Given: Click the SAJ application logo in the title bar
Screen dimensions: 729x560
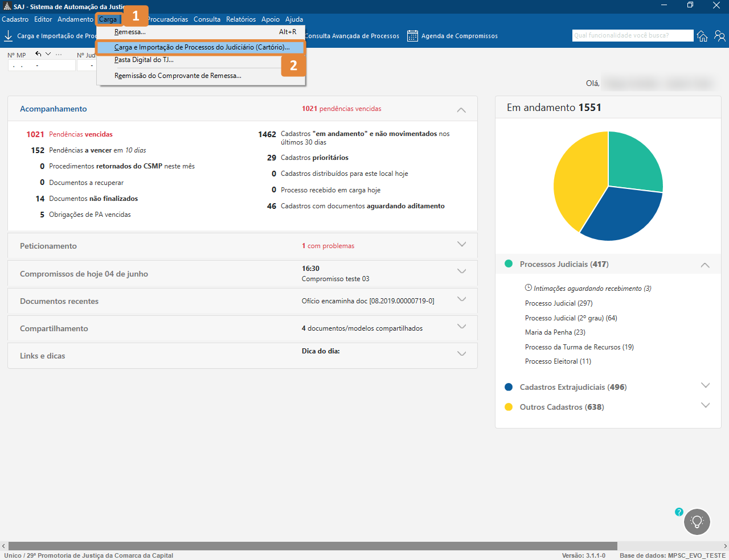Looking at the screenshot, I should (7, 6).
